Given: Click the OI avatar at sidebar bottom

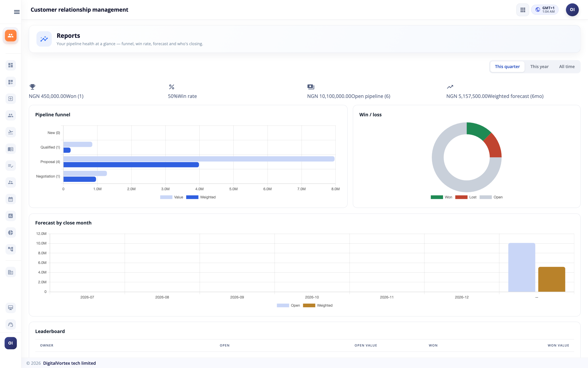Looking at the screenshot, I should point(11,343).
